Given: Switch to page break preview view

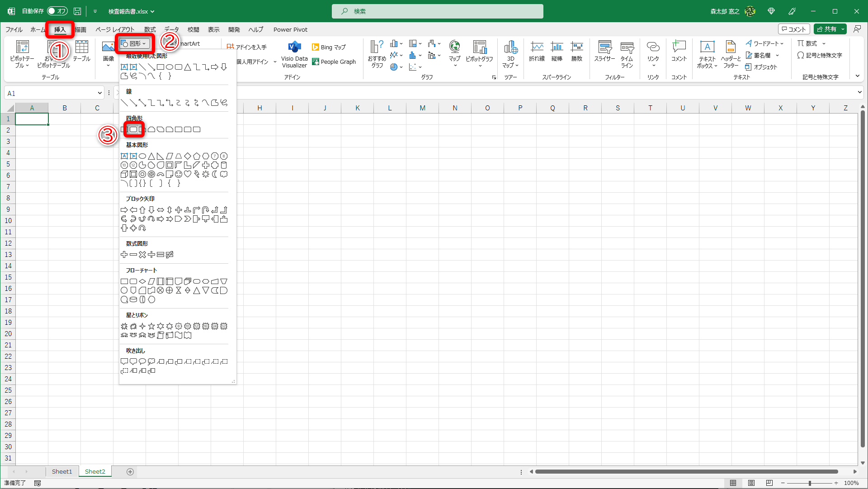Looking at the screenshot, I should coord(769,483).
